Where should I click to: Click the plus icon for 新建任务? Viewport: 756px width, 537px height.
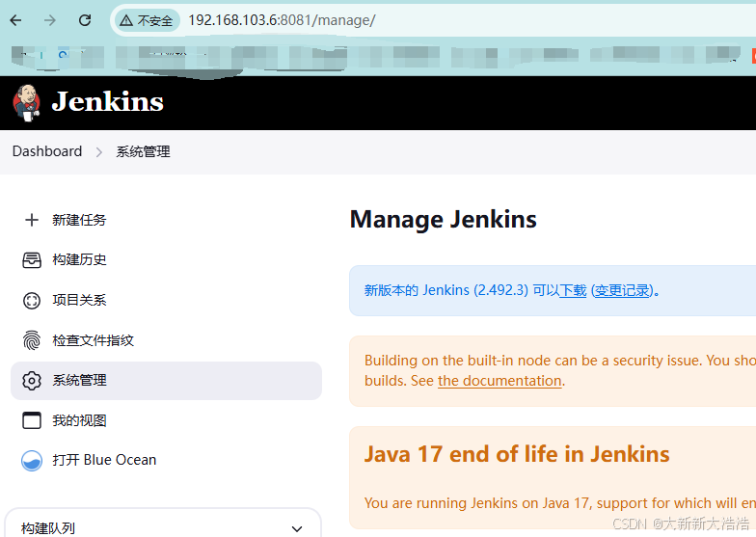pos(32,220)
